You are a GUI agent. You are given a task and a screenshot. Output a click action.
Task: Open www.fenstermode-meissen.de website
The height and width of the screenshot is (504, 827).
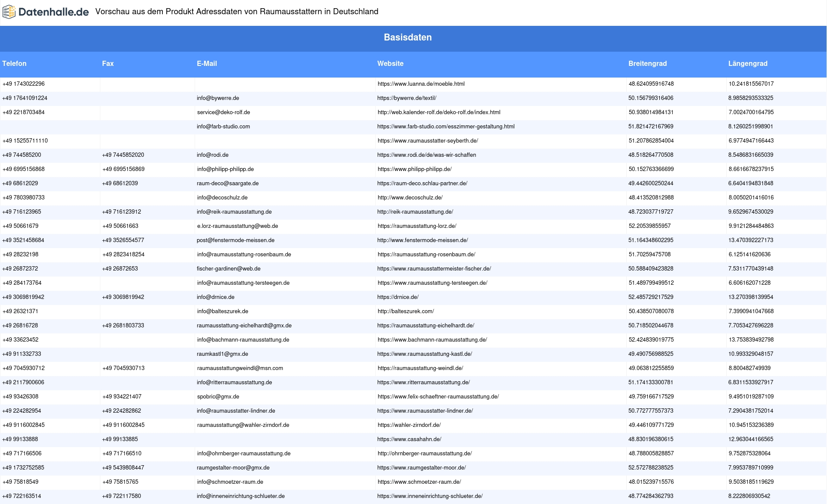[x=423, y=240]
